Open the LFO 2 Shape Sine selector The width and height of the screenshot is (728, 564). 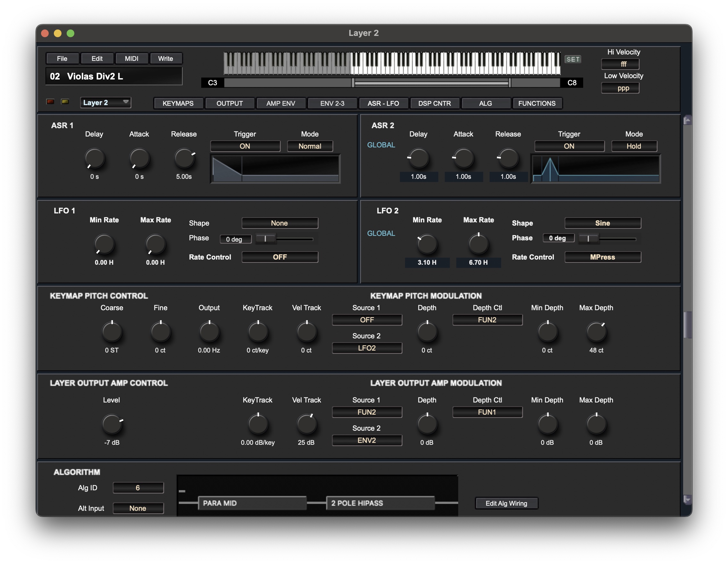pyautogui.click(x=602, y=223)
